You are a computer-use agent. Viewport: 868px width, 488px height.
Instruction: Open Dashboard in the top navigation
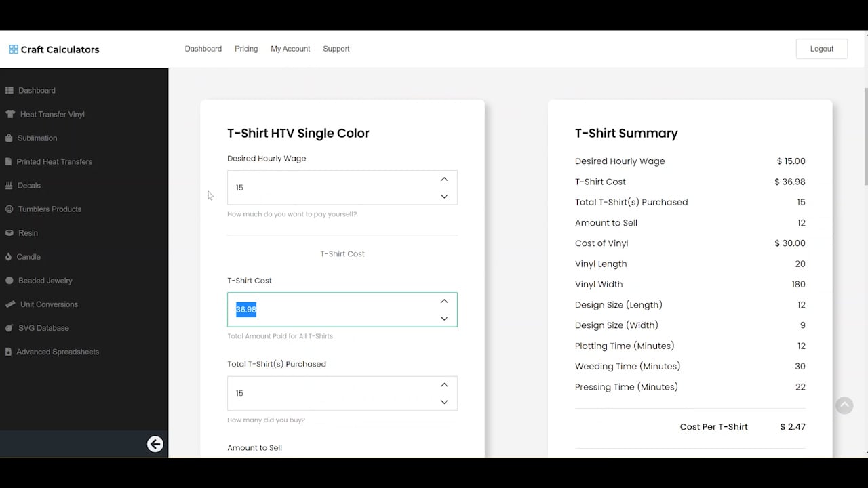click(x=203, y=49)
